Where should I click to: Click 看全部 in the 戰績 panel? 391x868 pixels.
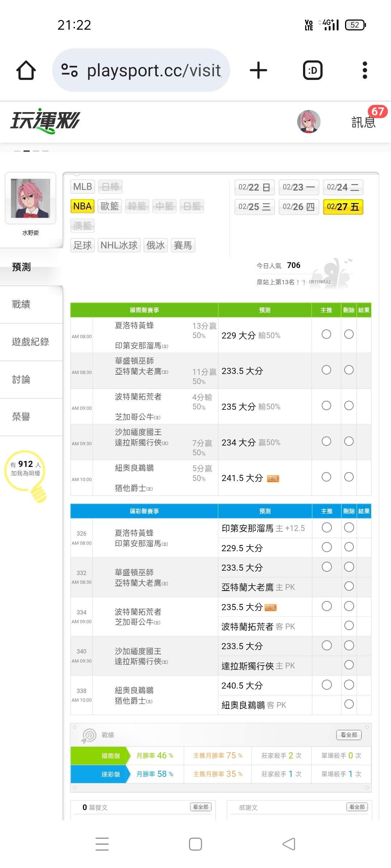pos(349,735)
